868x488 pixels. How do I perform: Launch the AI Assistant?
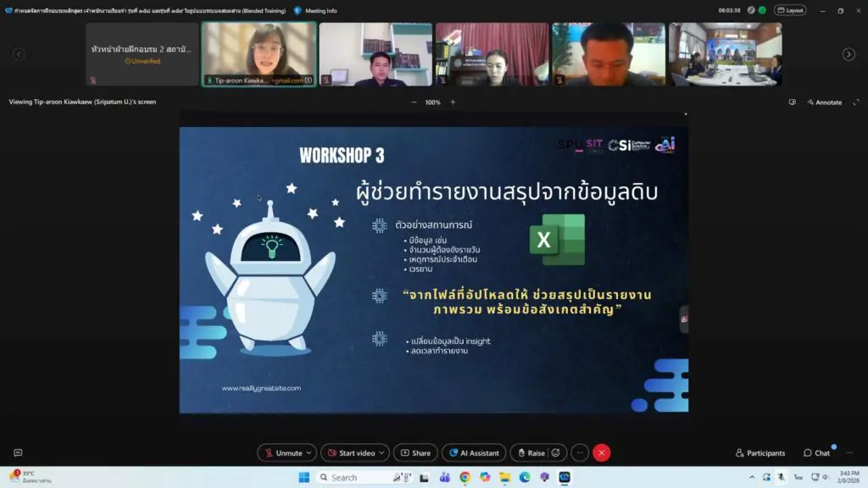(x=473, y=452)
